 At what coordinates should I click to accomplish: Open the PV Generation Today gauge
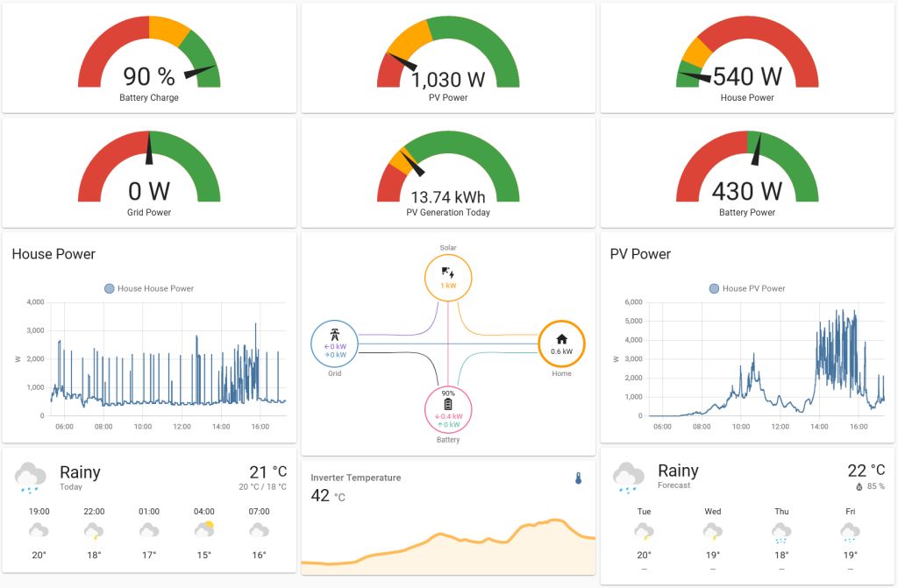[x=448, y=173]
